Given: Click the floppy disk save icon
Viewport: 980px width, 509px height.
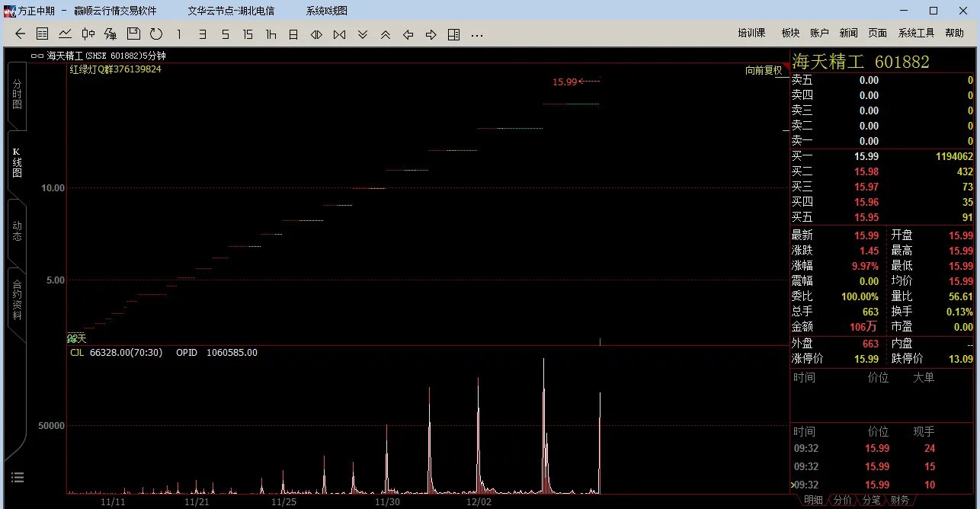Looking at the screenshot, I should pos(133,34).
